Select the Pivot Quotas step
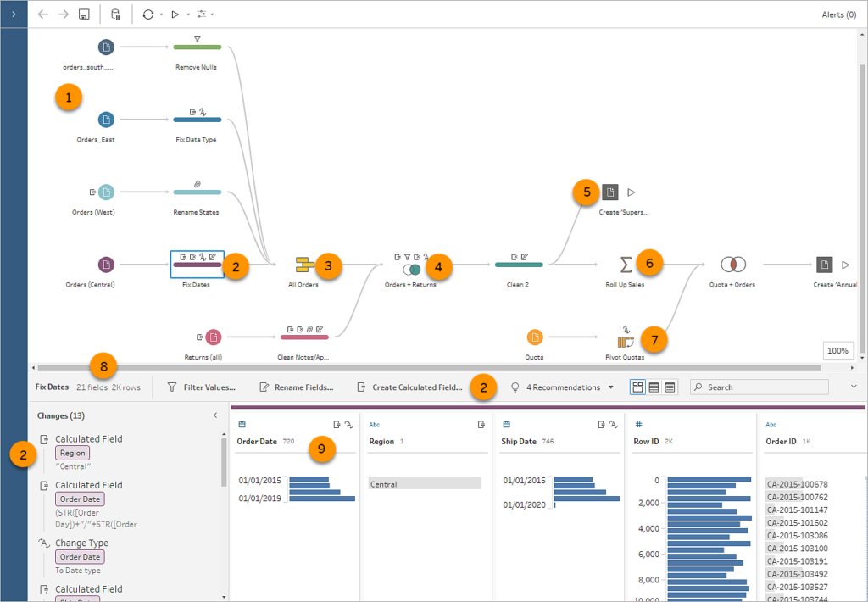Viewport: 868px width, 602px height. pos(625,338)
